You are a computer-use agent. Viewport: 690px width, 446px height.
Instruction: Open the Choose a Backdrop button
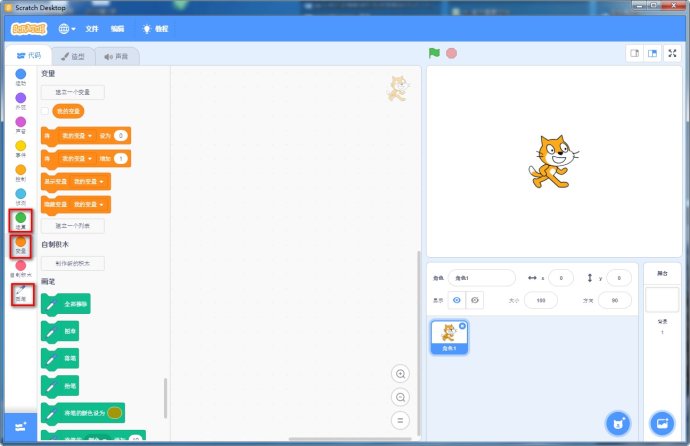point(662,424)
